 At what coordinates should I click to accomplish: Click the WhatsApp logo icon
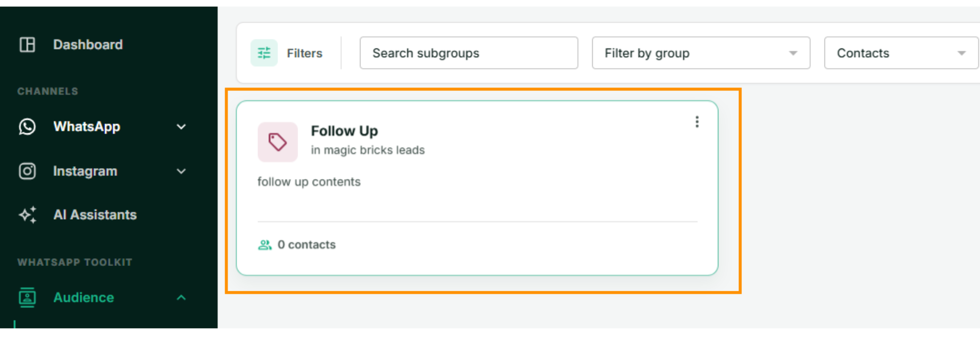(27, 127)
